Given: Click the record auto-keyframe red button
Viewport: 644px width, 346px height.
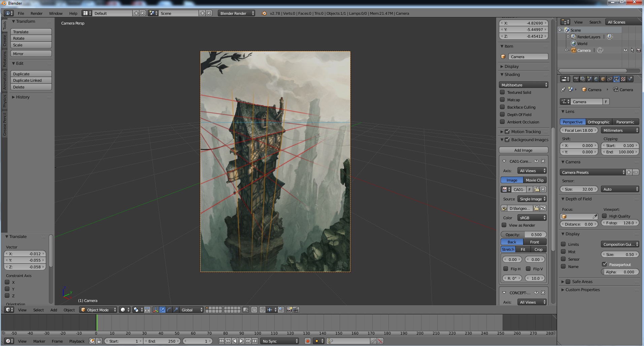Looking at the screenshot, I should 307,341.
